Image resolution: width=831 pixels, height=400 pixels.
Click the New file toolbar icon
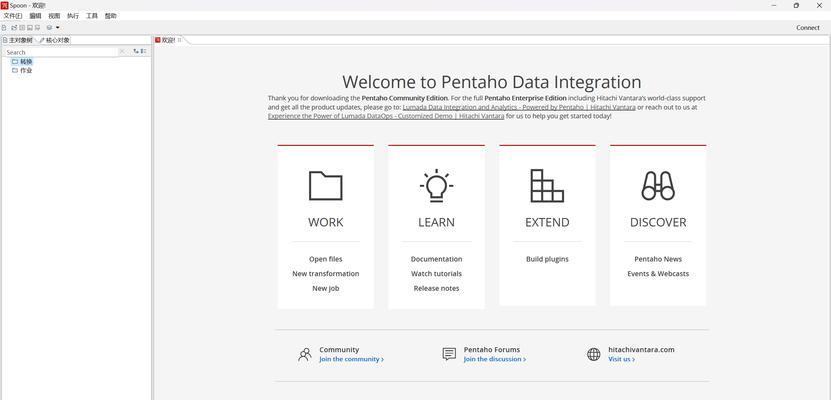(x=4, y=28)
